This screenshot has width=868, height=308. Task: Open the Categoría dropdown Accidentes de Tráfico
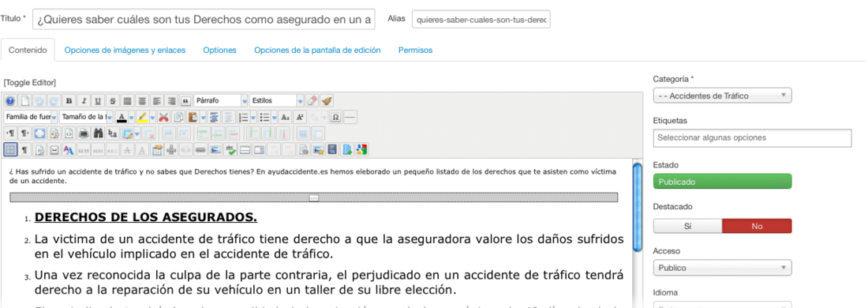pos(722,96)
